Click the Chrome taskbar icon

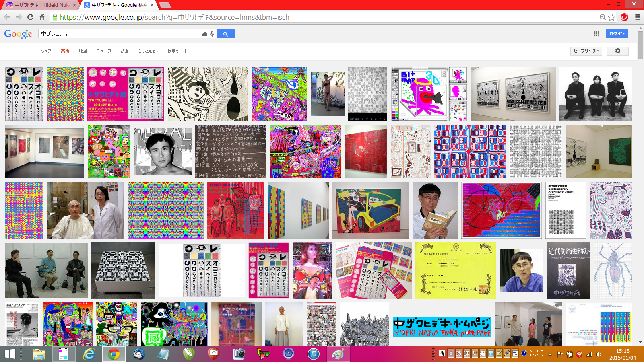[114, 354]
